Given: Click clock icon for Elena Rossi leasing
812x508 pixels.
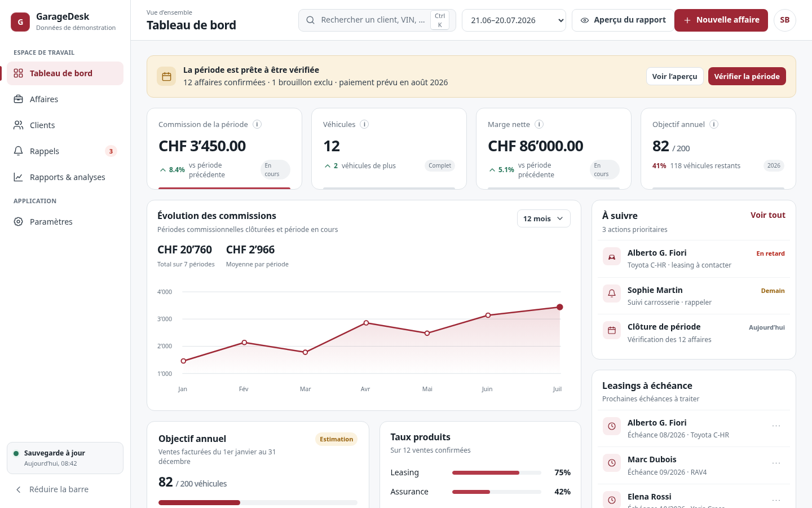Looking at the screenshot, I should [612, 500].
